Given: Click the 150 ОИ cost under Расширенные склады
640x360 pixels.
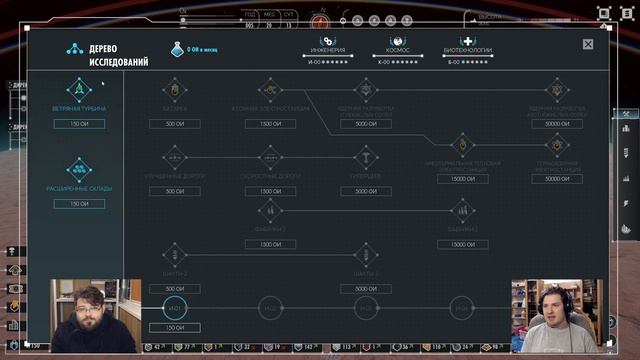Looking at the screenshot, I should pos(79,204).
